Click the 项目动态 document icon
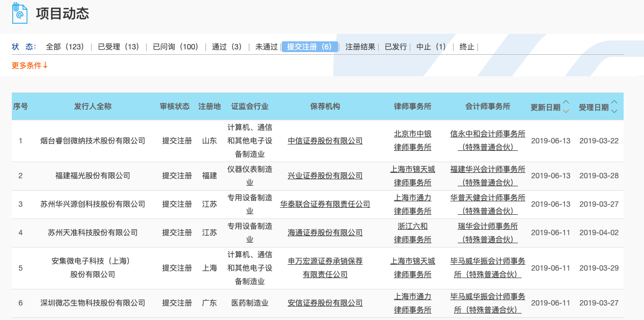 (20, 13)
